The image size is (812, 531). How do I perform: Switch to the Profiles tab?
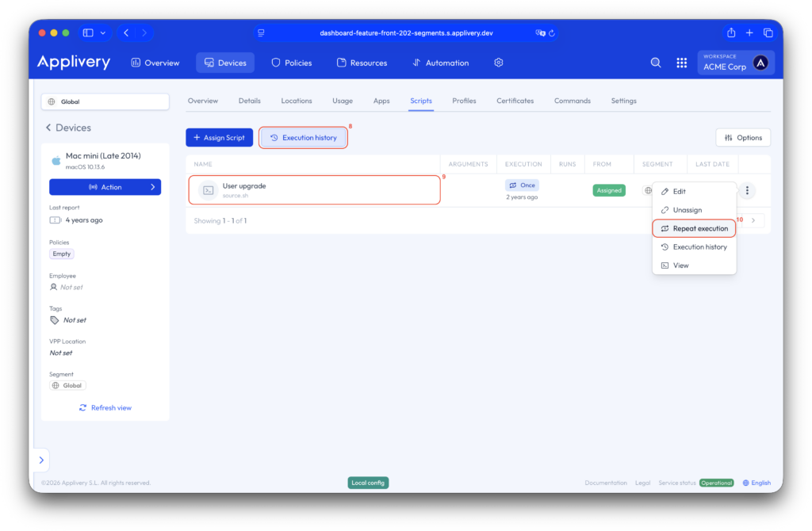464,101
